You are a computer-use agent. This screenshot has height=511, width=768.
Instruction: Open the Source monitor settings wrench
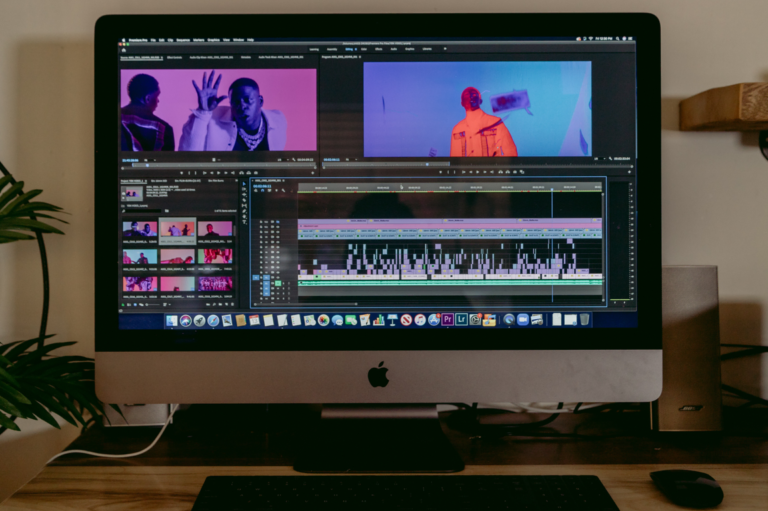[293, 160]
